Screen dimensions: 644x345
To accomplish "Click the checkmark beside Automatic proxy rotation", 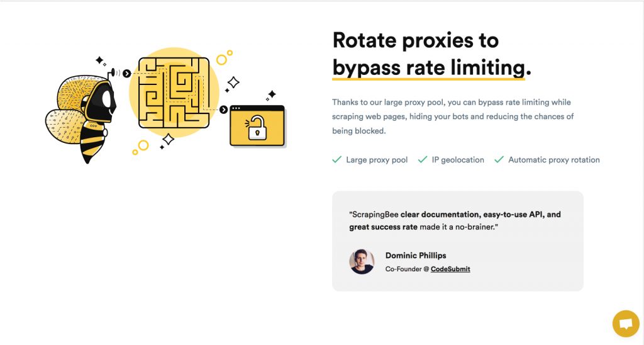I will coord(499,159).
